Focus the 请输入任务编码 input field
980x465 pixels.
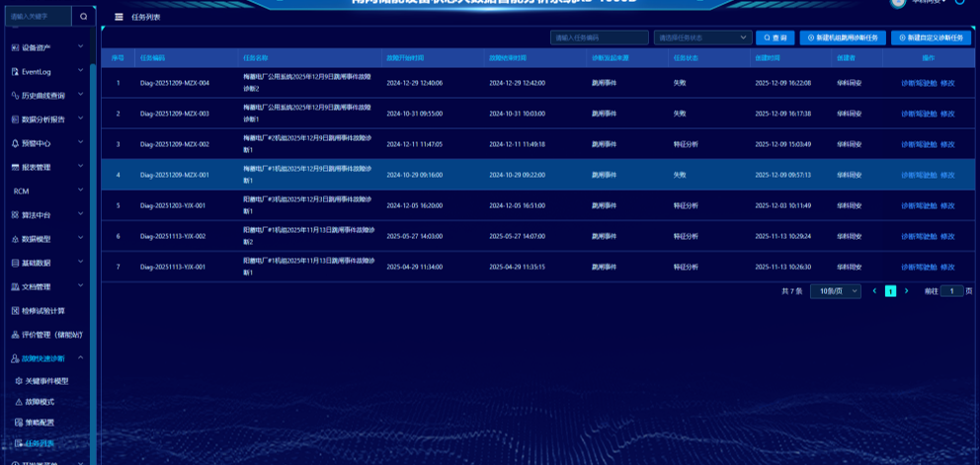point(600,38)
